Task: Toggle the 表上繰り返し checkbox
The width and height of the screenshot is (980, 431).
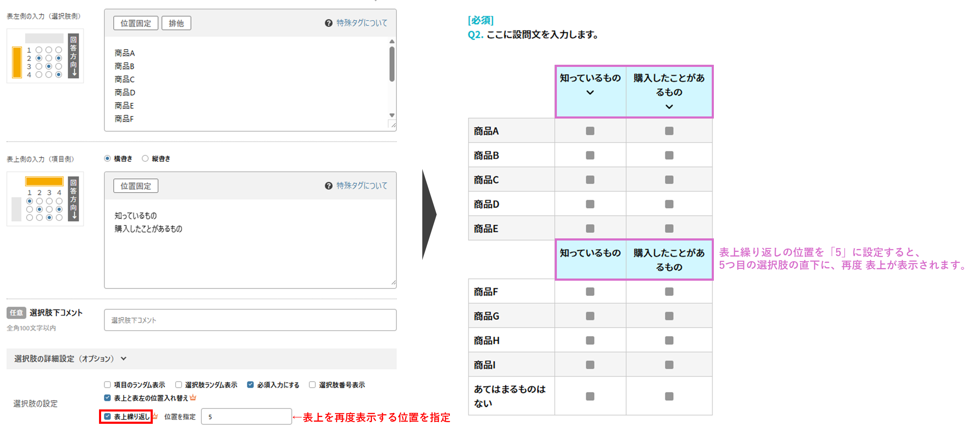Action: point(107,417)
